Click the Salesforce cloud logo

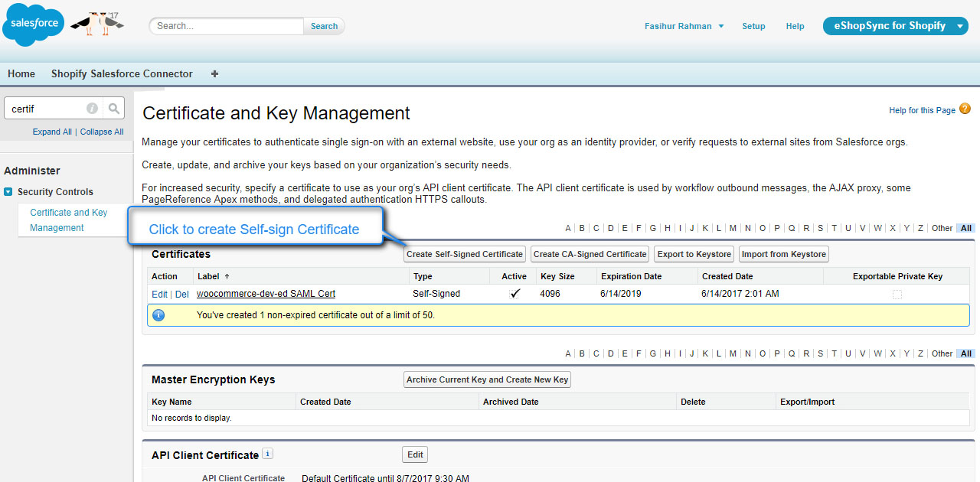34,24
